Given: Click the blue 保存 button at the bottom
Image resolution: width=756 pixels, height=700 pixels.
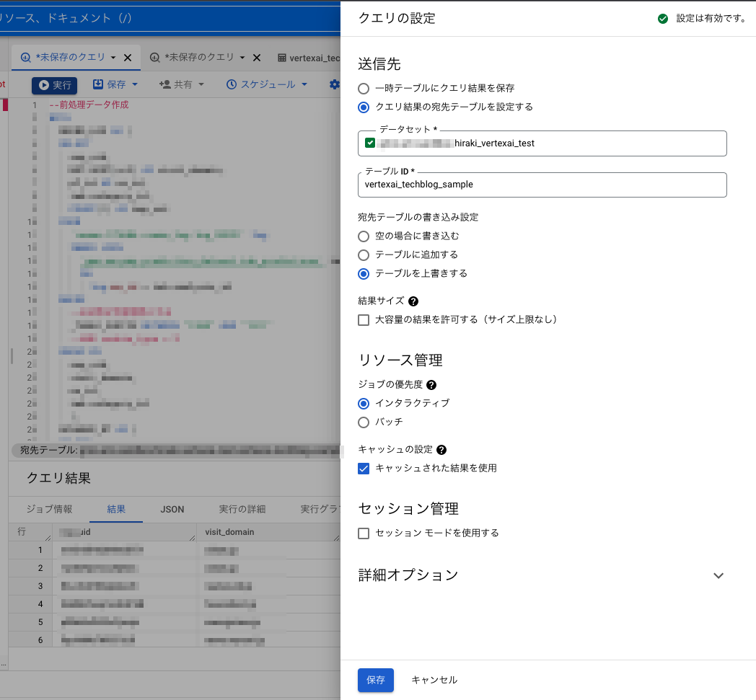Looking at the screenshot, I should (376, 680).
